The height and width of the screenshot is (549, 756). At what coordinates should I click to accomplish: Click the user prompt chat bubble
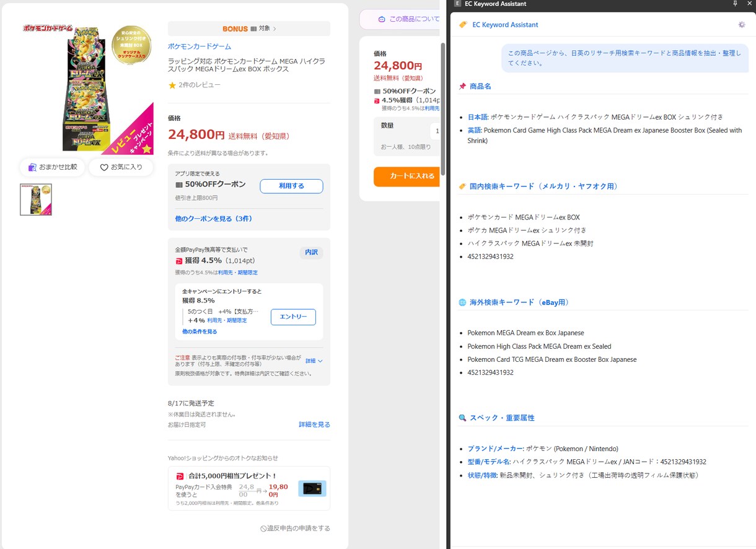[x=625, y=58]
